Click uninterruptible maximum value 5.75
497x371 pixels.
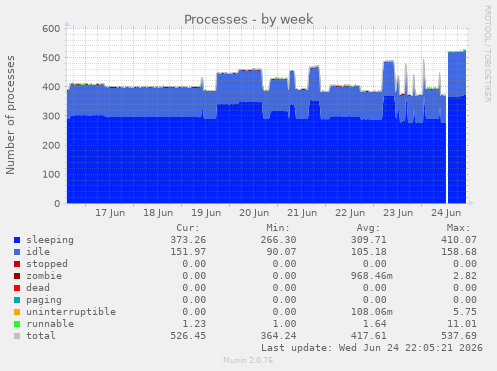coord(465,312)
